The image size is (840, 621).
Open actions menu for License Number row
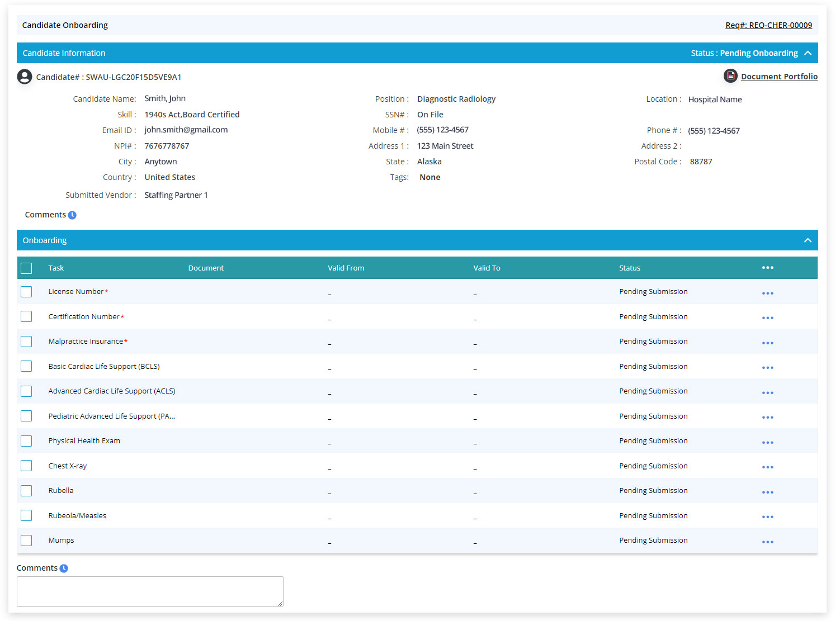pyautogui.click(x=767, y=293)
